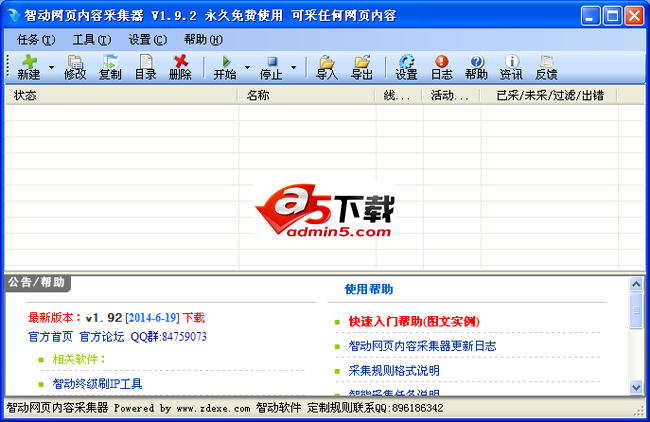
Task: Close the application window
Action: [x=634, y=16]
